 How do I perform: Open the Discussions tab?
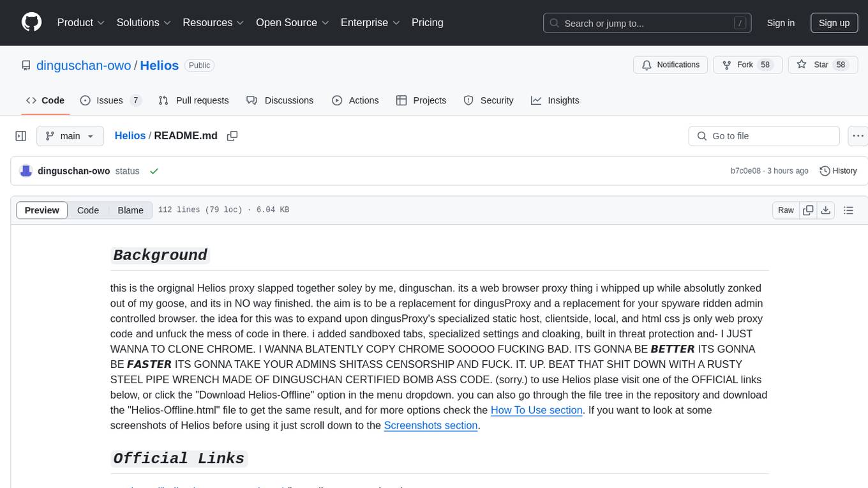(x=280, y=100)
